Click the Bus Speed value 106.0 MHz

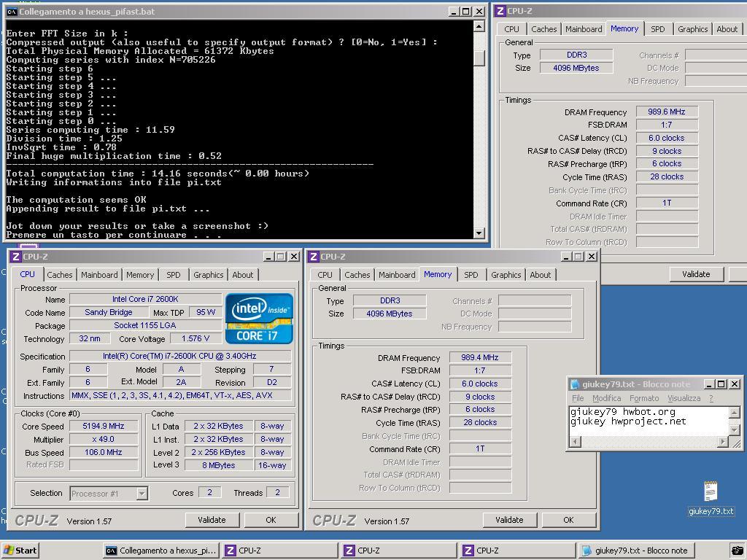click(104, 452)
